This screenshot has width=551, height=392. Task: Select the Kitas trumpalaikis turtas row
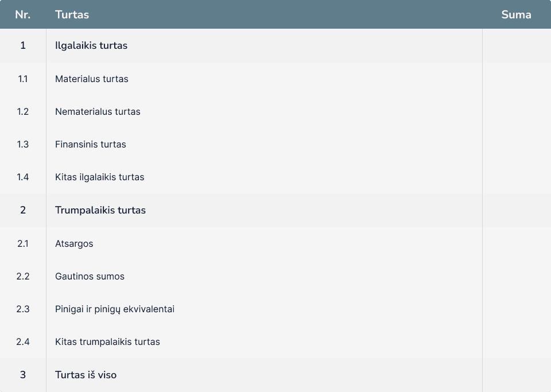(275, 341)
